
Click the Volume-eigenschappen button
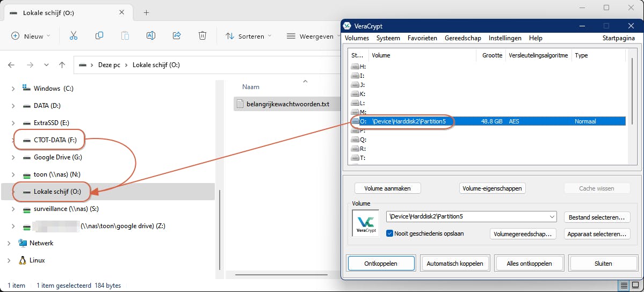pos(492,188)
